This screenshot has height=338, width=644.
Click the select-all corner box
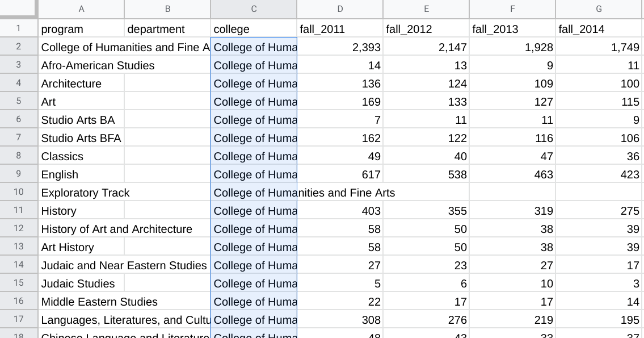tap(18, 9)
